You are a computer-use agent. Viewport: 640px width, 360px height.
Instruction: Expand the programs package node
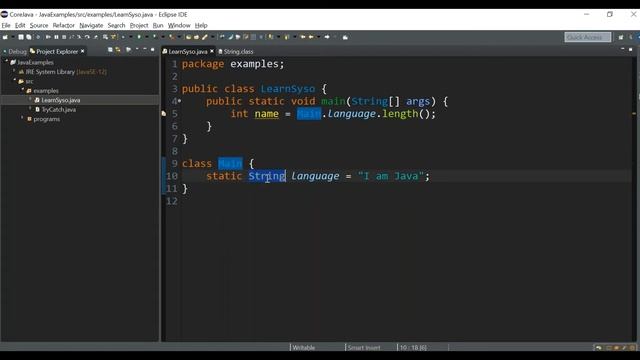22,118
